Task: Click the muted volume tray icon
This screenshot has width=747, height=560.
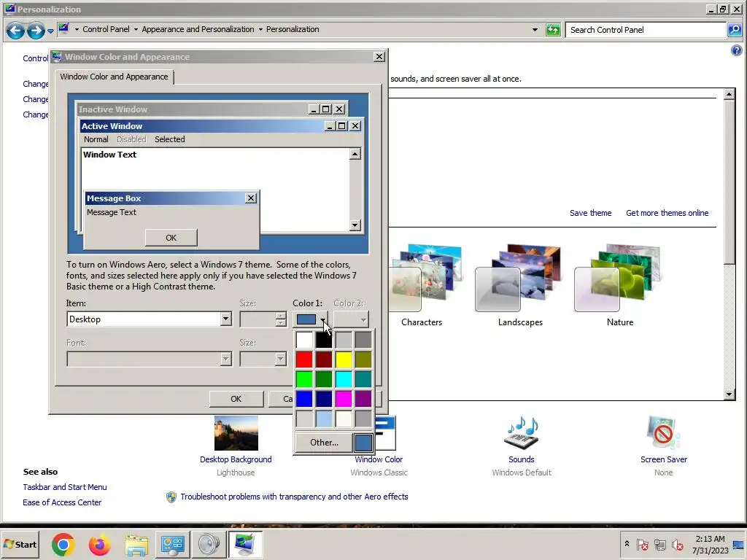Action: (x=677, y=544)
